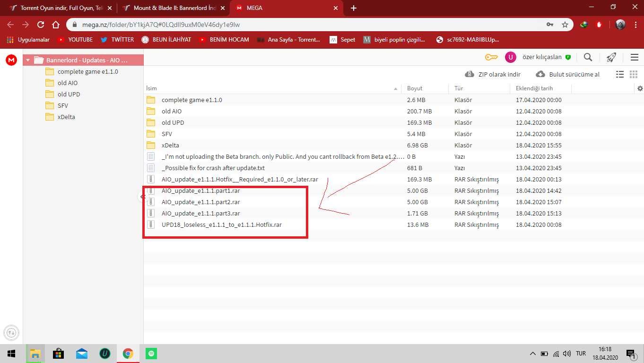Select the MEGA browser tab

(287, 8)
